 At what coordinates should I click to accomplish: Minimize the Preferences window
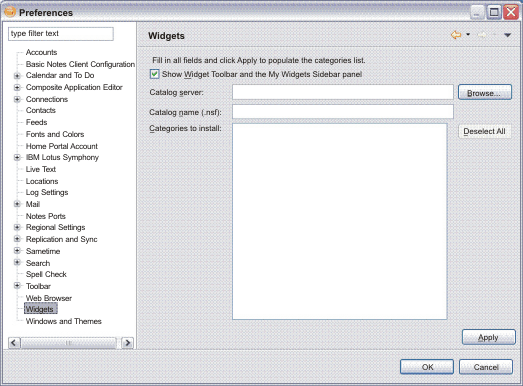tap(477, 13)
